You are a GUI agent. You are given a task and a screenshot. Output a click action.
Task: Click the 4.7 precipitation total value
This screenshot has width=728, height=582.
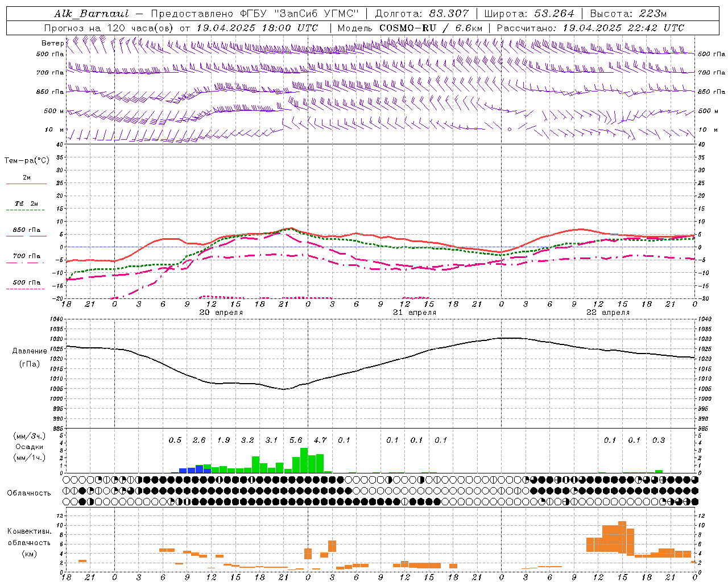(x=320, y=440)
